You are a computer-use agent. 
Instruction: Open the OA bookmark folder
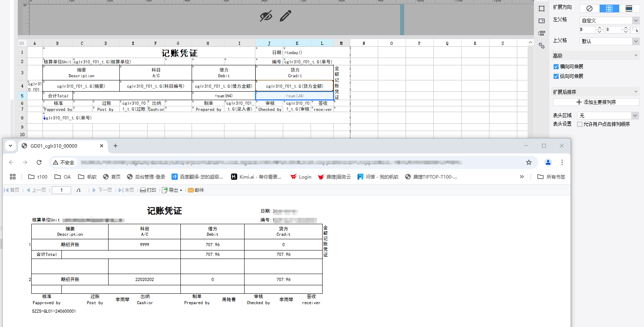pyautogui.click(x=63, y=177)
